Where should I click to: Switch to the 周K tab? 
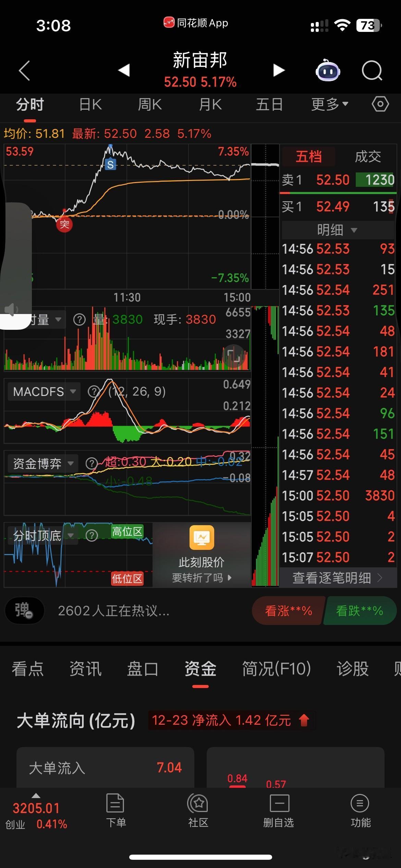tap(150, 104)
